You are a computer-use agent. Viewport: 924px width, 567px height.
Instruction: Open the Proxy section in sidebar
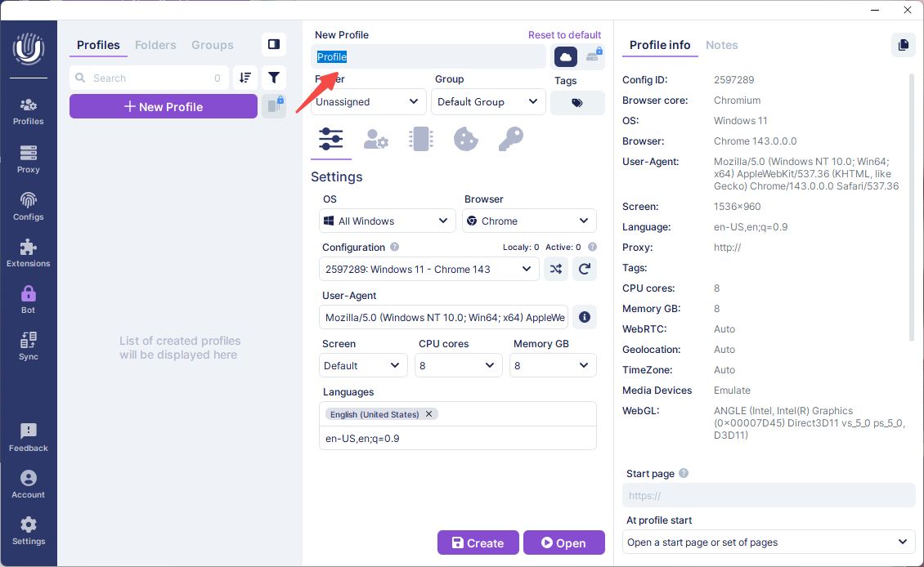(x=29, y=158)
